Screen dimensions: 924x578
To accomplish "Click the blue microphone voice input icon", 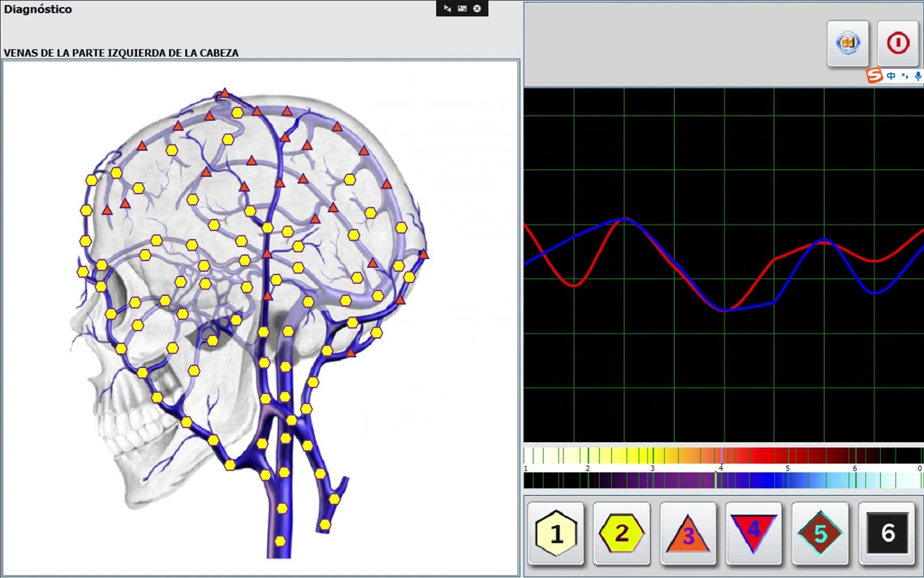I will coord(918,76).
